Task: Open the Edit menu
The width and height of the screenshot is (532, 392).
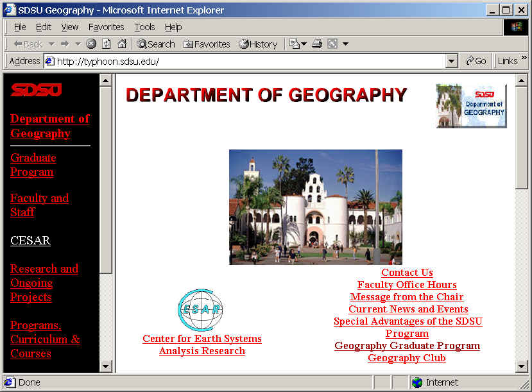Action: pos(44,27)
